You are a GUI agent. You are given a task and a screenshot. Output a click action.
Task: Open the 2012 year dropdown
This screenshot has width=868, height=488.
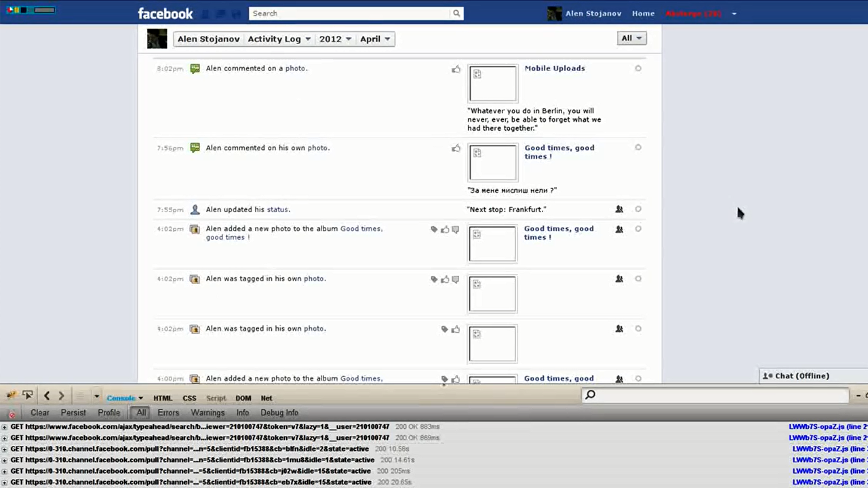[334, 39]
